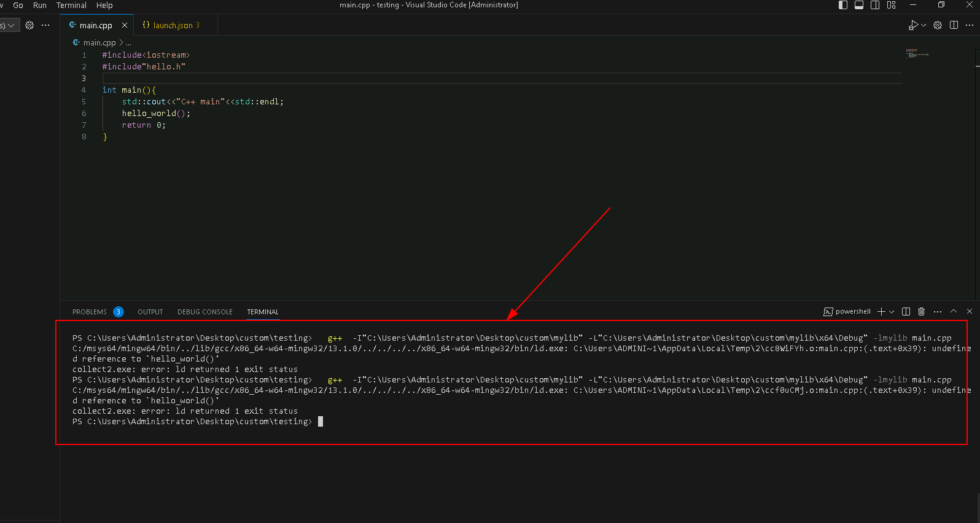
Task: Toggle bottom panel layout icon
Action: tap(859, 5)
